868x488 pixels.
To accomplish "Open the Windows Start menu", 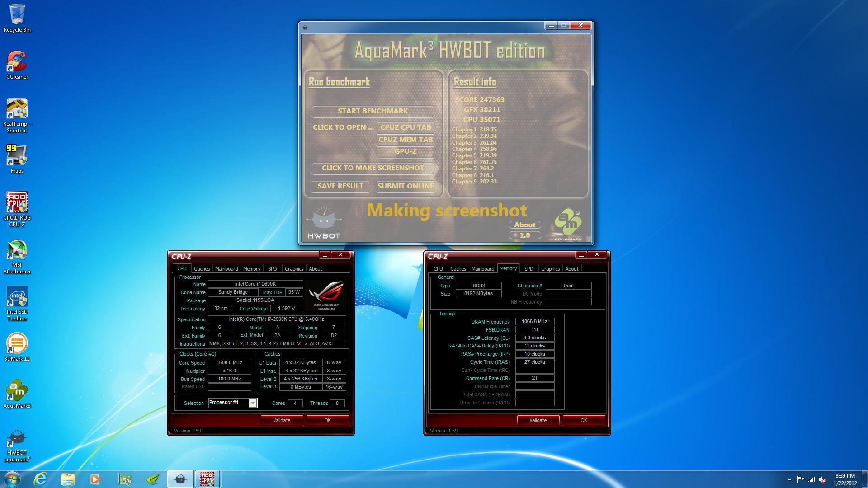I will [12, 479].
